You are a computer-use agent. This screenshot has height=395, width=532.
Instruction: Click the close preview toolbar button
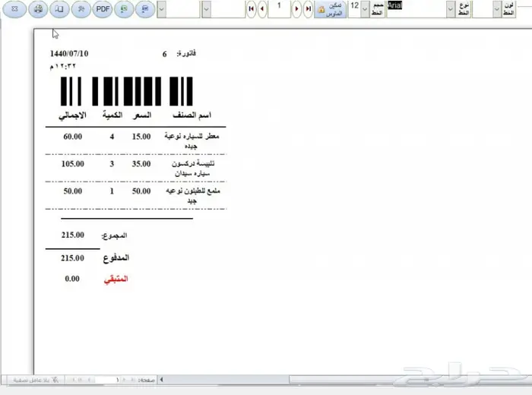[x=14, y=9]
